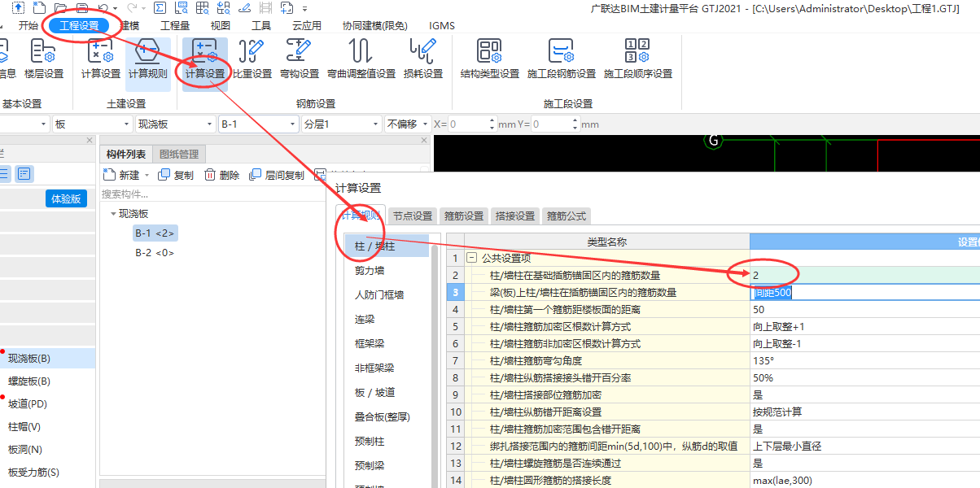This screenshot has width=980, height=488.
Task: Click 新建 in the component list toolbar
Action: (122, 175)
